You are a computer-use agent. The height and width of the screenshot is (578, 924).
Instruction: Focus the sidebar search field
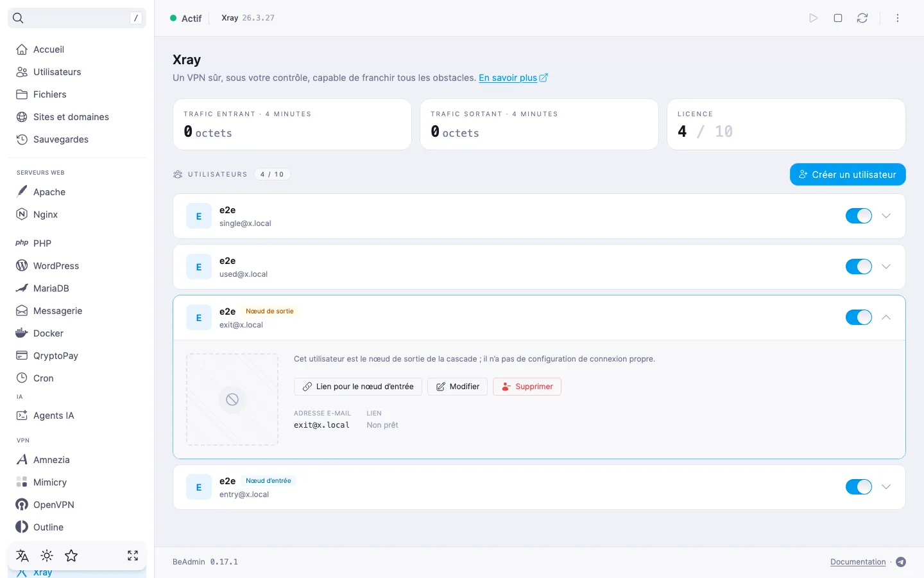coord(77,18)
